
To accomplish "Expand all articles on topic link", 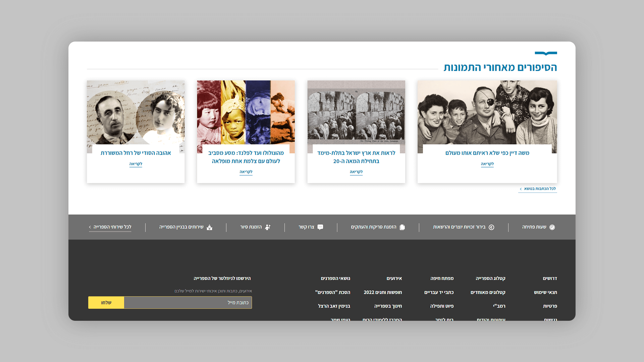I will tap(538, 189).
